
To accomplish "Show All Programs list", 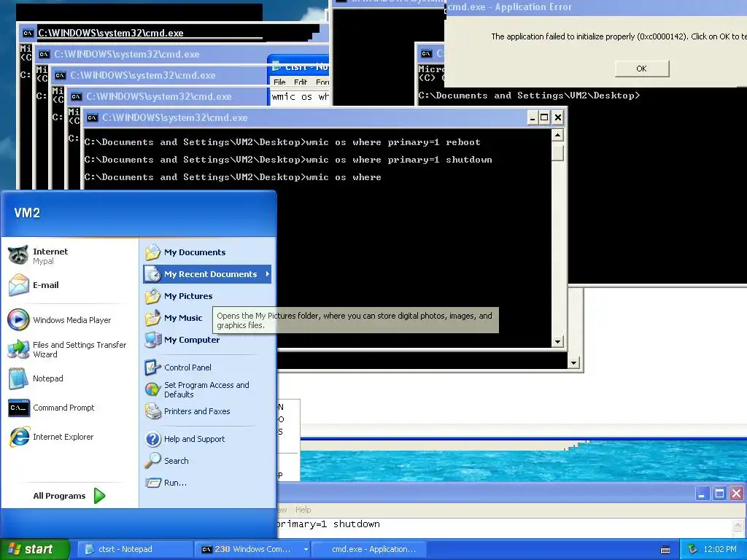I will coord(69,496).
